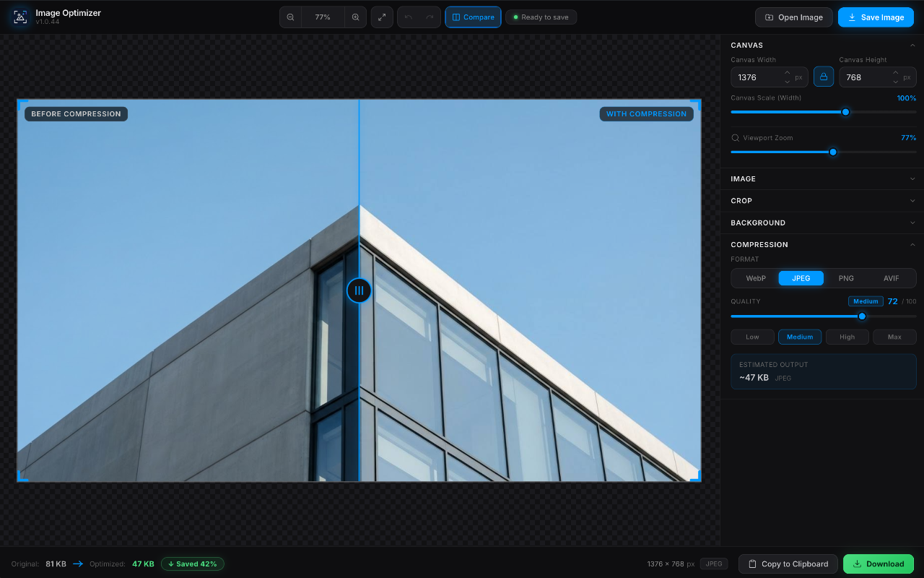
Task: Click the bottom-right crop corner handle
Action: 696,477
